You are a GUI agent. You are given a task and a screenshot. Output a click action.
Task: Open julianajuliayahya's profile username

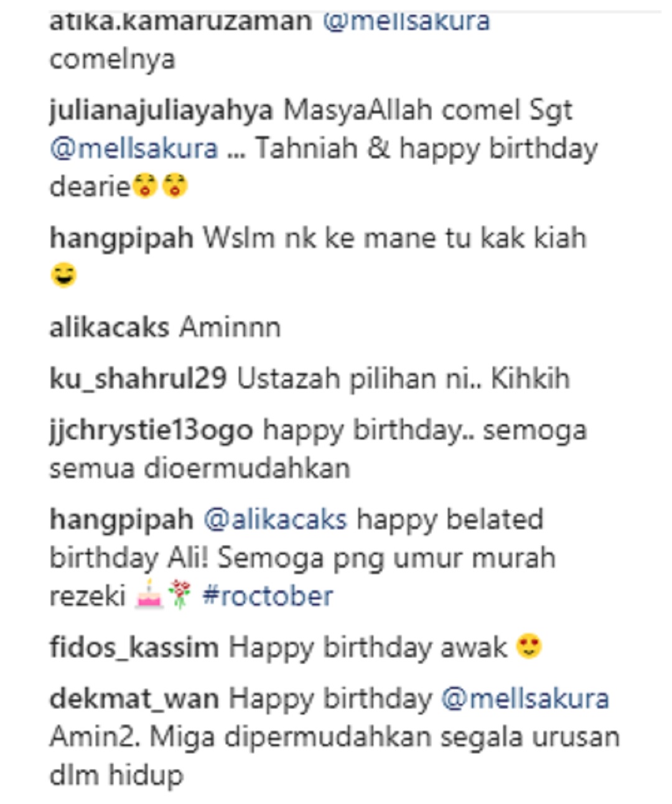click(x=161, y=112)
